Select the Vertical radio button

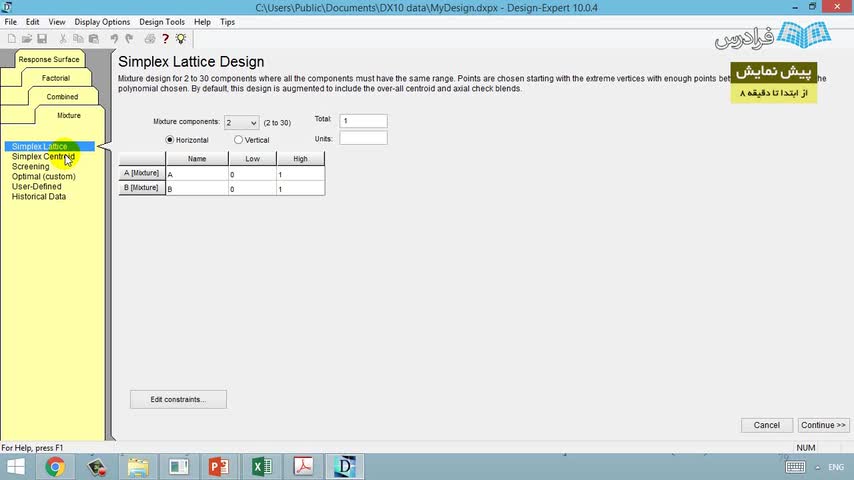coord(238,140)
